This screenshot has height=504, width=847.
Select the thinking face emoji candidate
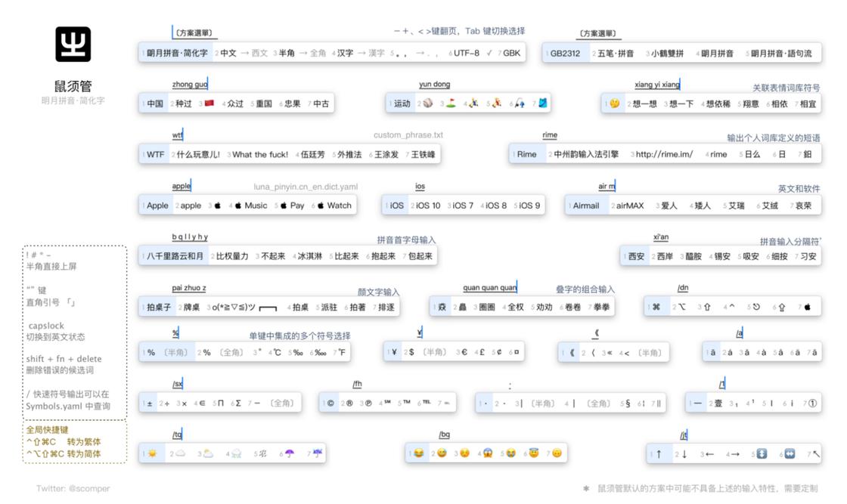615,103
